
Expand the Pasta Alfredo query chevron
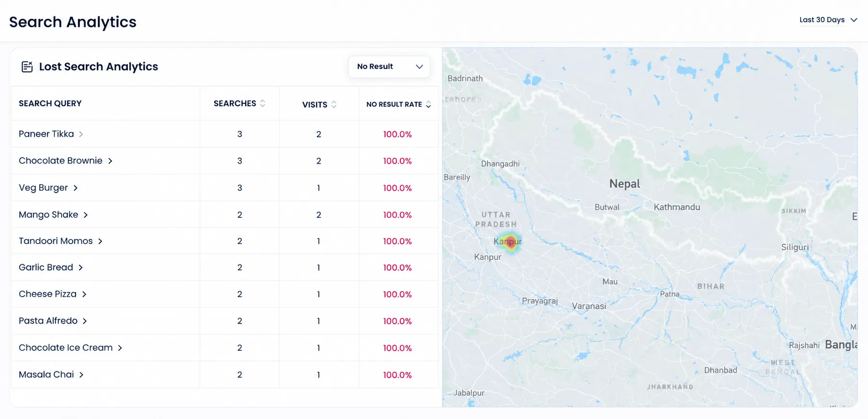point(85,321)
